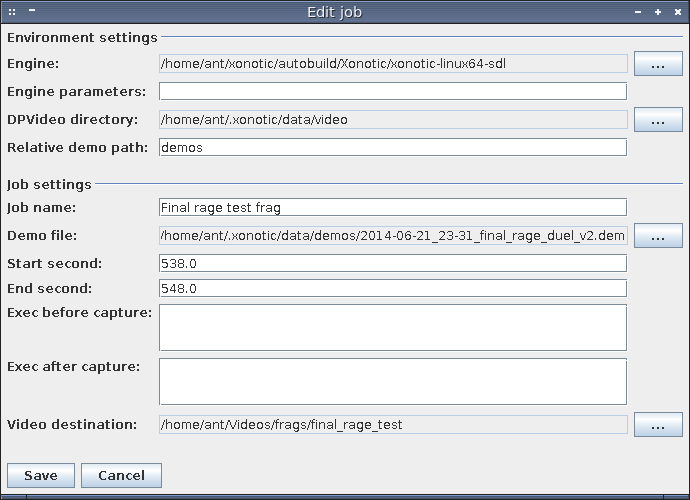
Task: Select the Video destination path field
Action: tap(392, 425)
